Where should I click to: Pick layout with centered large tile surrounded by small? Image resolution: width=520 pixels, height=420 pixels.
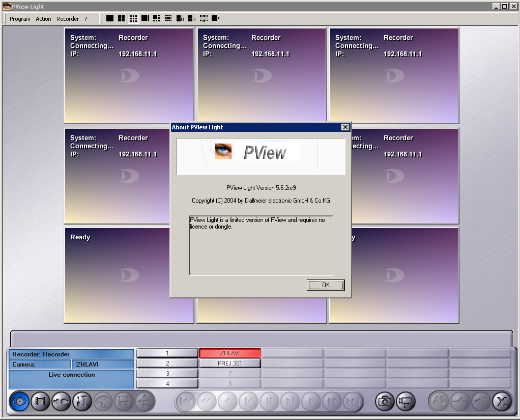click(168, 18)
